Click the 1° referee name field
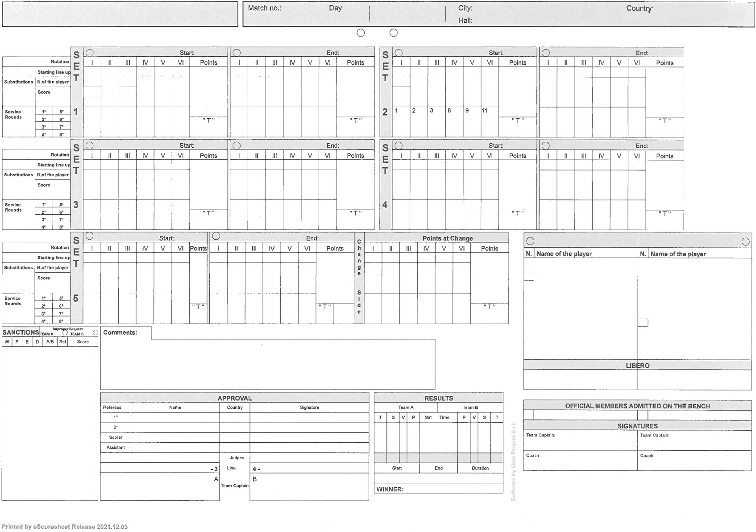756x532 pixels. 175,417
